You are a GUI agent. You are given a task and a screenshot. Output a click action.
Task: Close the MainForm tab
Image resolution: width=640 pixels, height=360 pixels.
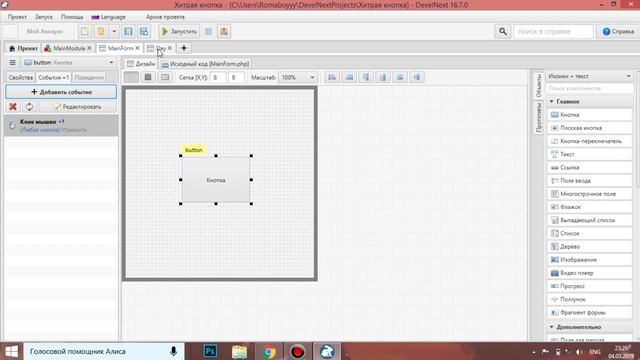[138, 48]
